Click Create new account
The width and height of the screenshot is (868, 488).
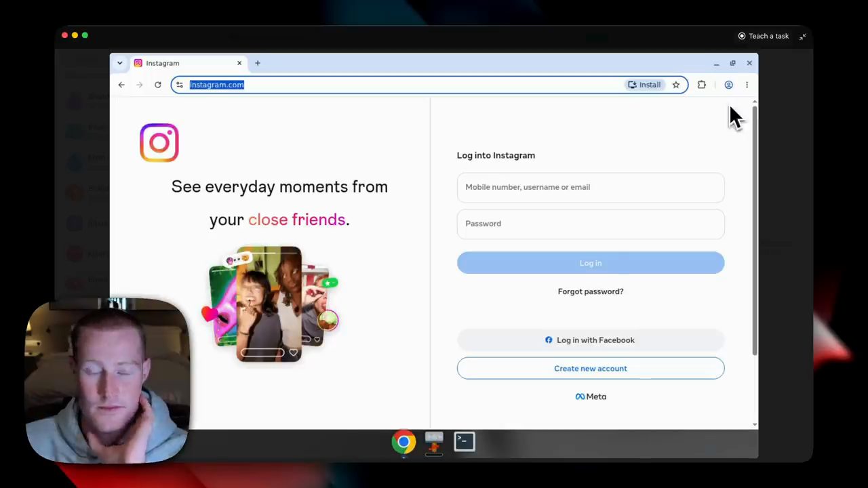(591, 369)
